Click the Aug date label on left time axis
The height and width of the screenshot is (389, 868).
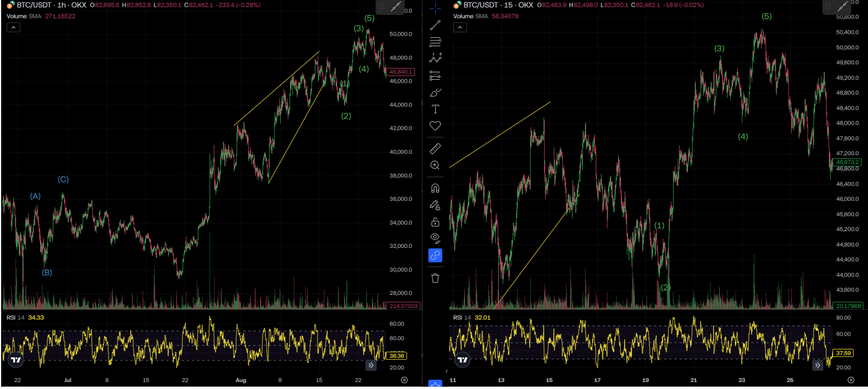[241, 380]
